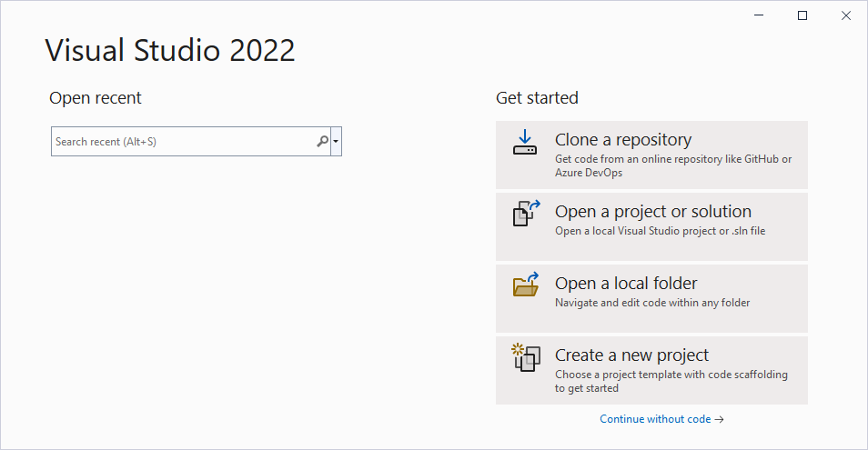868x450 pixels.
Task: Minimize the Visual Studio 2022 window
Action: pos(759,15)
